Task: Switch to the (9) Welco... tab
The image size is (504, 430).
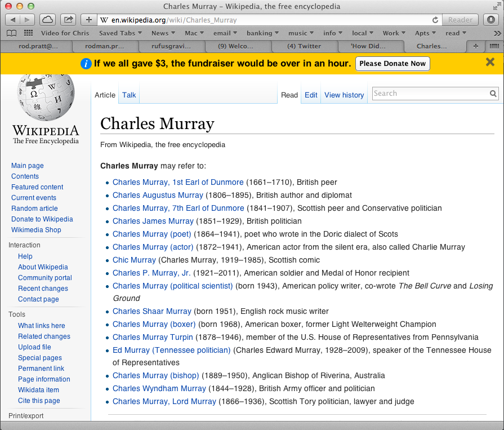Action: pyautogui.click(x=235, y=46)
